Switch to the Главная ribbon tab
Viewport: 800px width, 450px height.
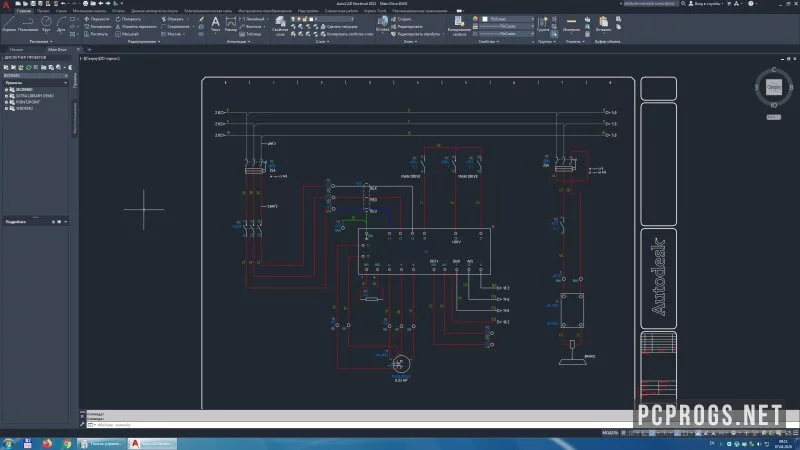point(23,11)
